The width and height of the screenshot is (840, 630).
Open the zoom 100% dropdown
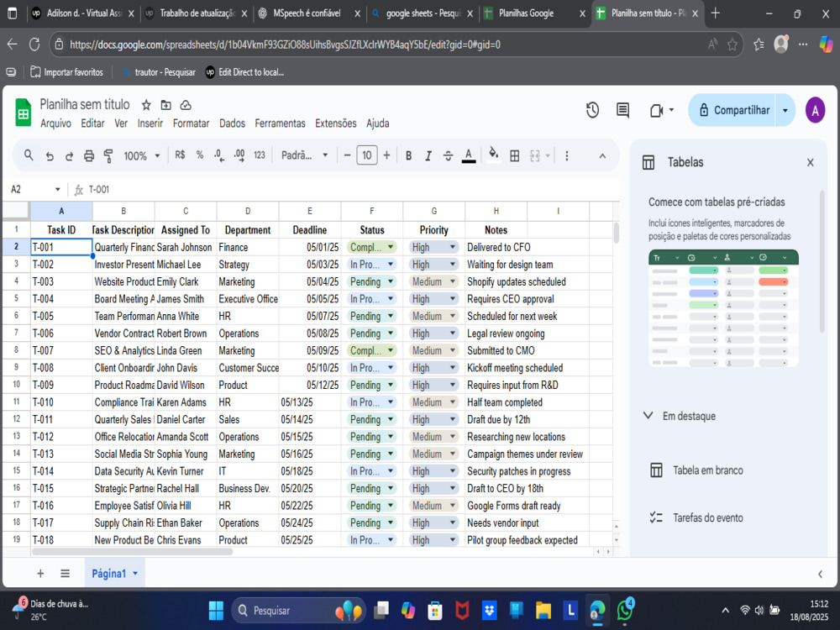(x=142, y=156)
